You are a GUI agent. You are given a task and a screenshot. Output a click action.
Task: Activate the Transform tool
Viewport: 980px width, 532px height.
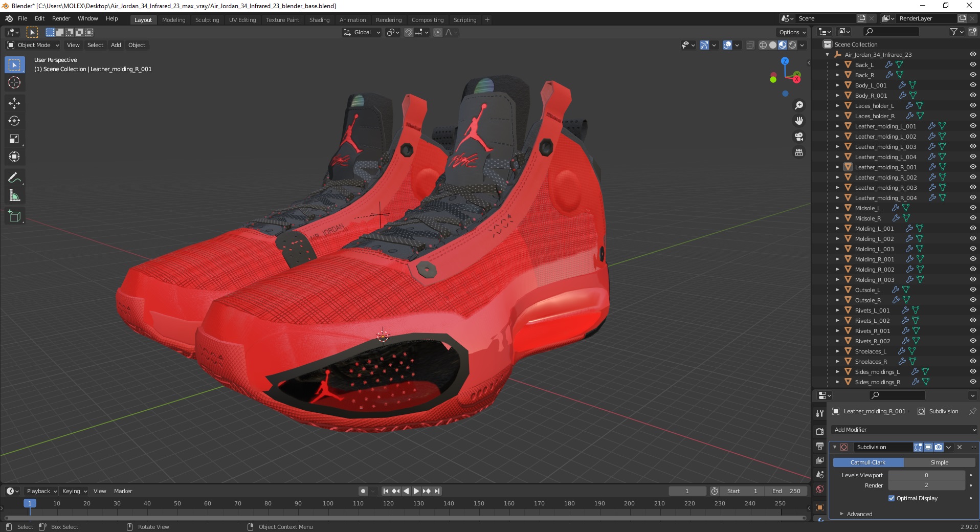[x=14, y=157]
